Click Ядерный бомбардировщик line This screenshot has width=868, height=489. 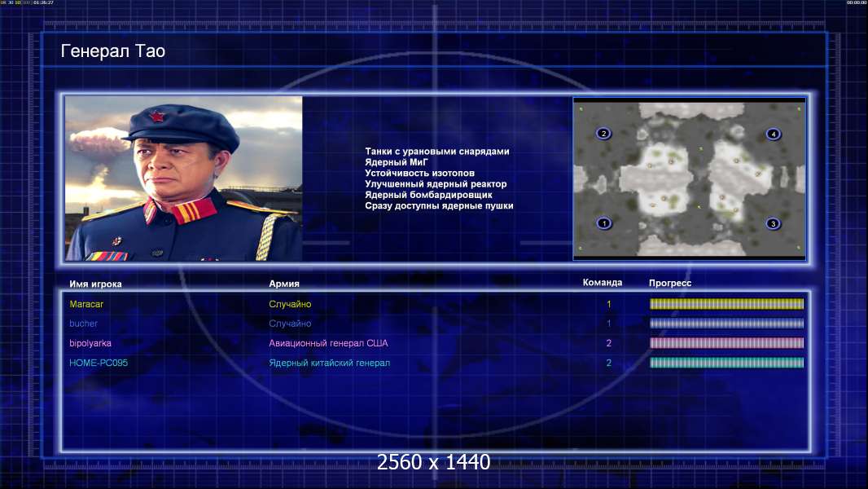pyautogui.click(x=428, y=195)
